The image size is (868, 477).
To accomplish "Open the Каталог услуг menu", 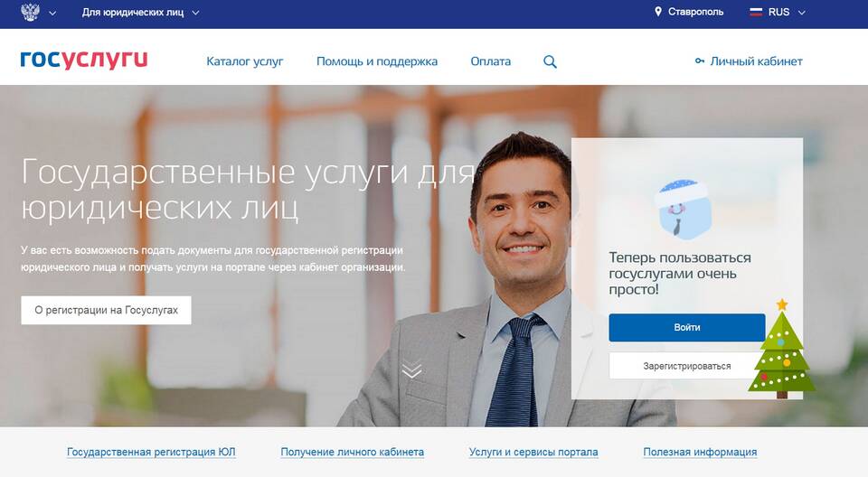I will coord(245,61).
